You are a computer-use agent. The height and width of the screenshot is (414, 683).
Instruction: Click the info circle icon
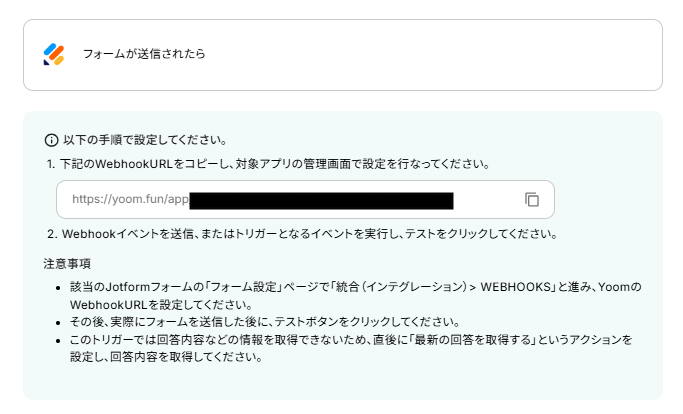(x=51, y=140)
